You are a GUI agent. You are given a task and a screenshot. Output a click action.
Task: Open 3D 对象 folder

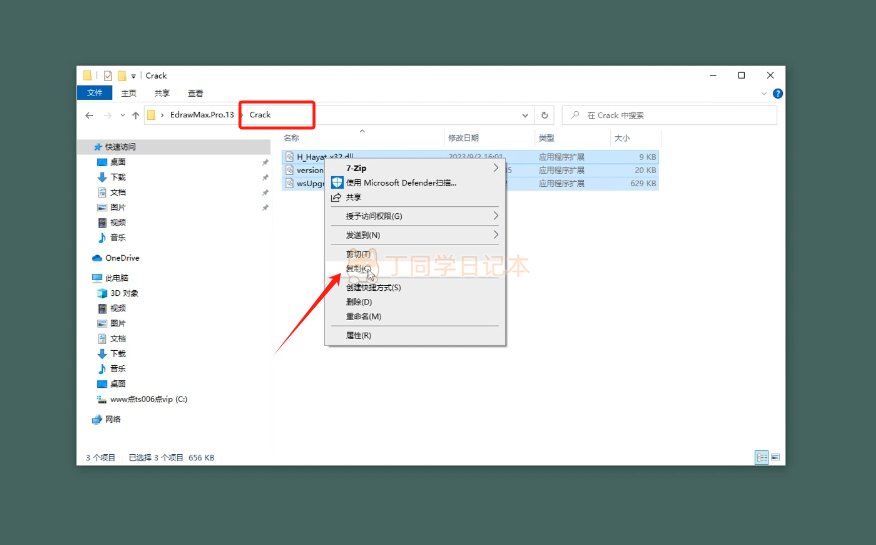124,293
